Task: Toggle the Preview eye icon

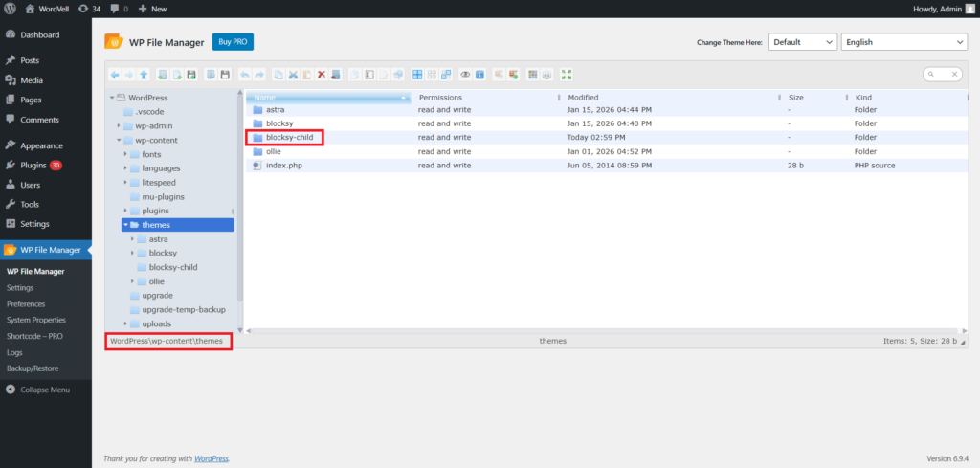Action: (465, 75)
